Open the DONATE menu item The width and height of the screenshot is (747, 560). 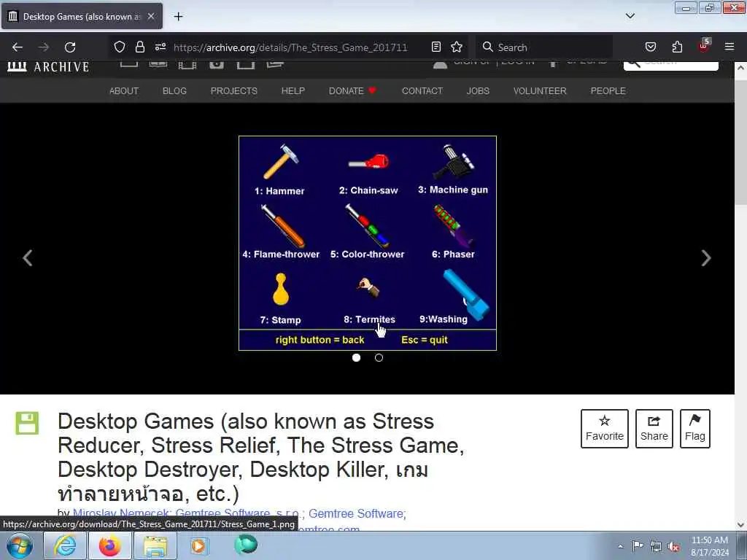(352, 91)
